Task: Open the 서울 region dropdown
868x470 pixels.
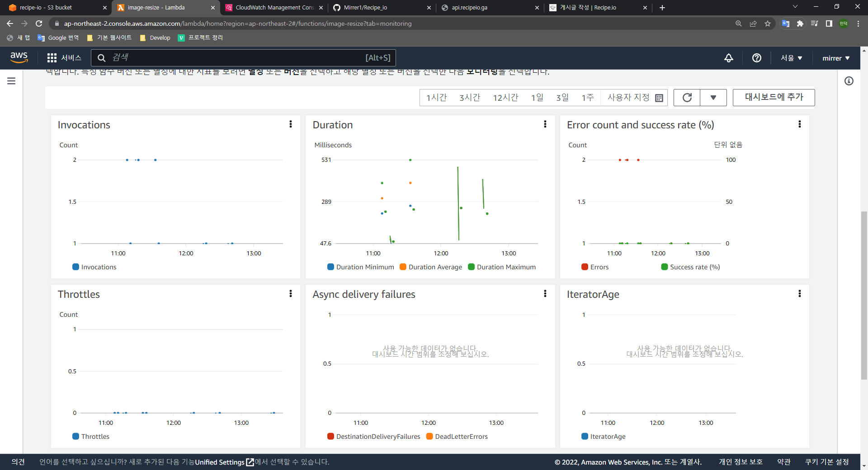Action: [791, 58]
